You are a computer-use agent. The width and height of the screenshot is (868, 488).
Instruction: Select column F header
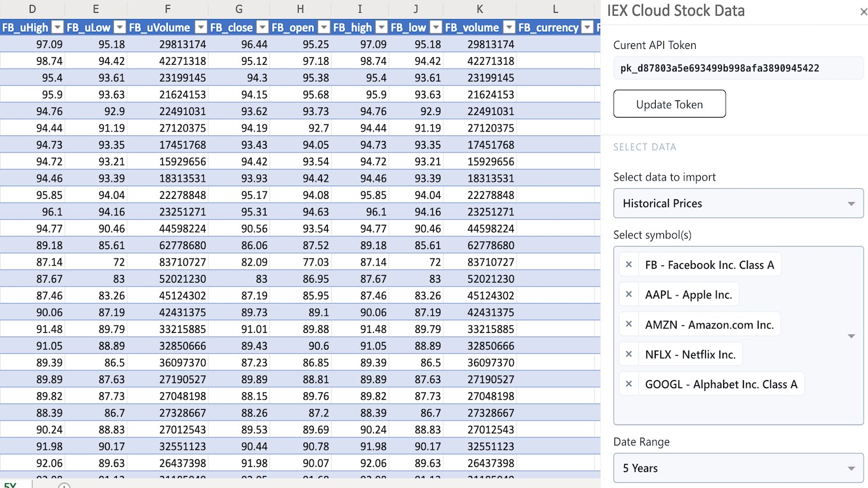168,9
